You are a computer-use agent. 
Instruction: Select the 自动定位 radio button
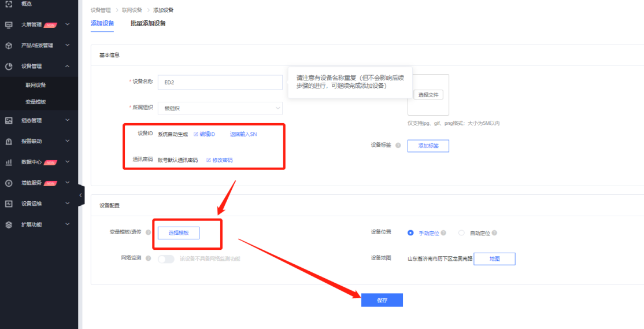(461, 233)
